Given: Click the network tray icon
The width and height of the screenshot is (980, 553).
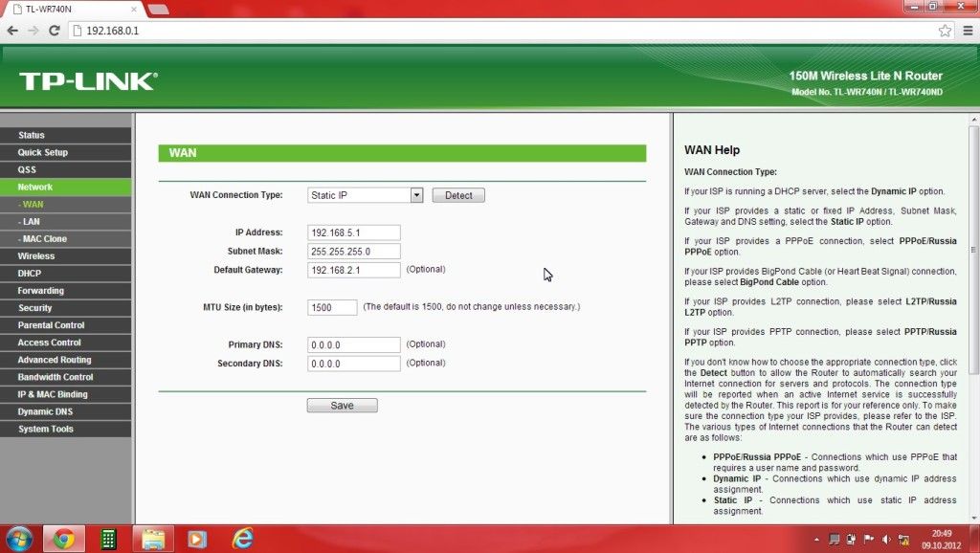Looking at the screenshot, I should pos(903,540).
